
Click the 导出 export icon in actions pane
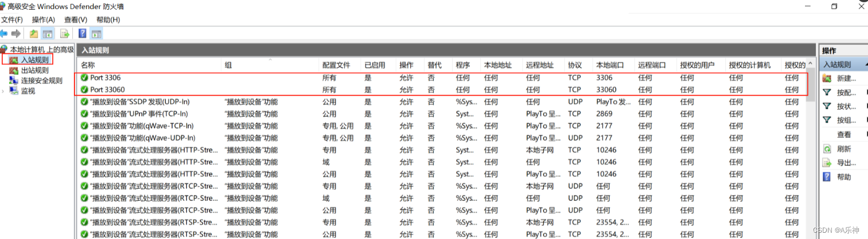click(827, 163)
